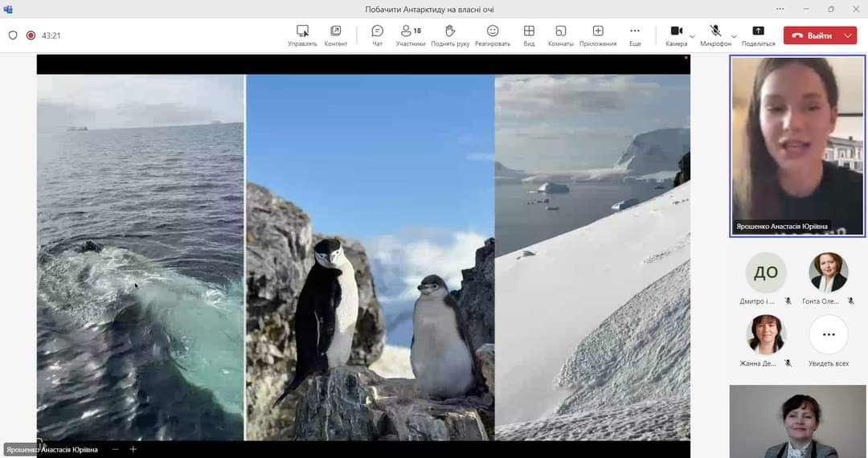Expand the microphone options dropdown arrow
The image size is (868, 458).
(x=734, y=36)
